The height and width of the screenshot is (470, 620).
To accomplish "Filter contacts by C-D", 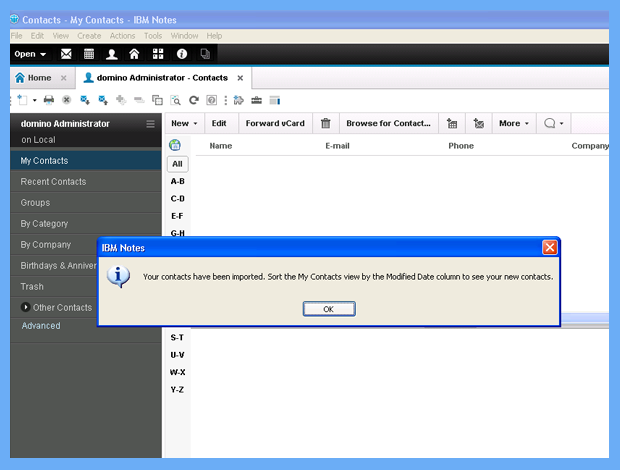I will coord(178,198).
